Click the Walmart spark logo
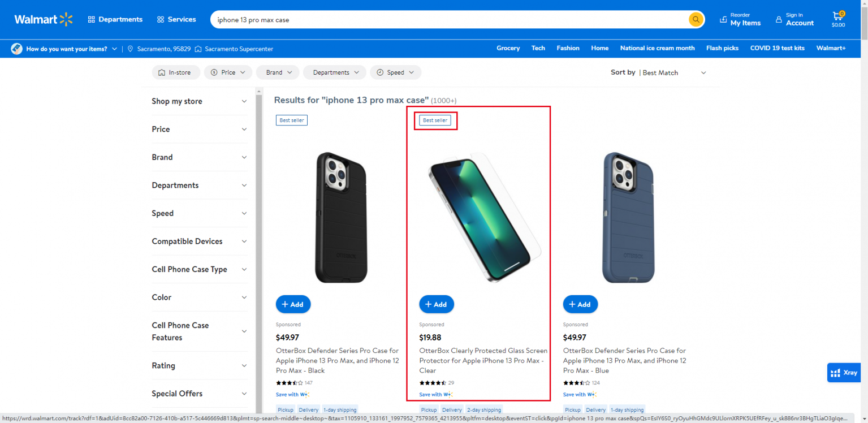The image size is (868, 423). (66, 19)
